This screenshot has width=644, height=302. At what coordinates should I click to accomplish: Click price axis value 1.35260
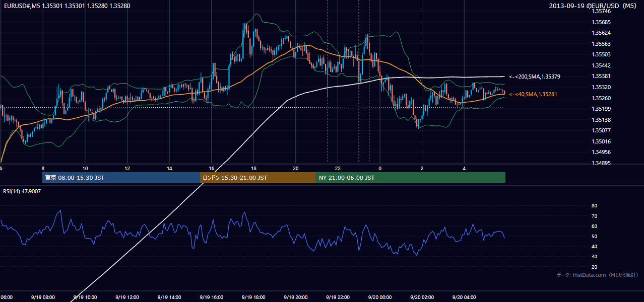[600, 98]
